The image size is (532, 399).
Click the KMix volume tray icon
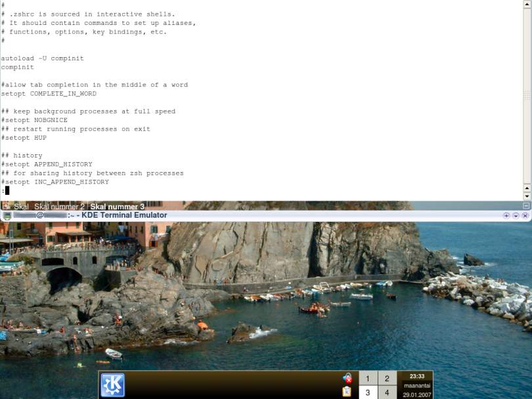point(347,379)
